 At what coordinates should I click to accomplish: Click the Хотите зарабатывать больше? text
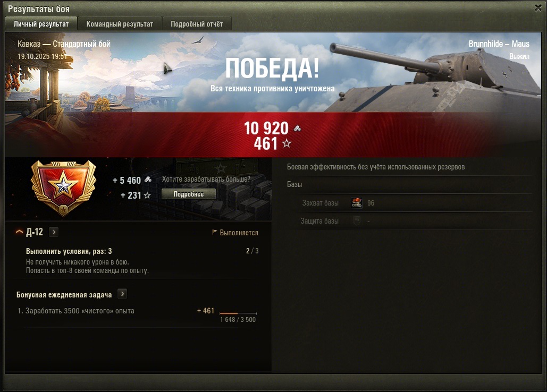tap(206, 179)
